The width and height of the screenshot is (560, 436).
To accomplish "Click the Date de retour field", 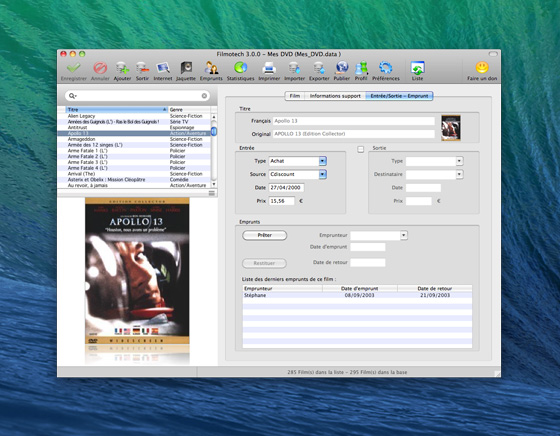I will (x=368, y=262).
